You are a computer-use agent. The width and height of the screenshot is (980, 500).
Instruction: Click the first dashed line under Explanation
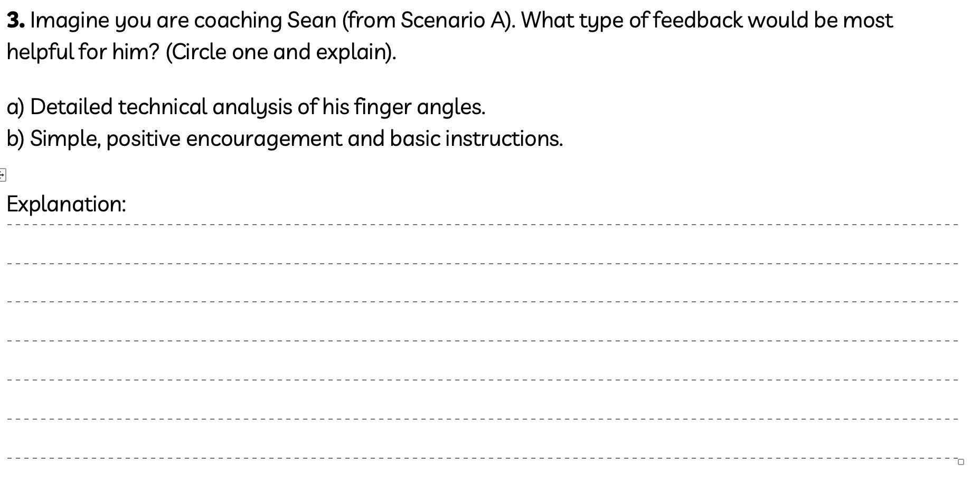[483, 224]
